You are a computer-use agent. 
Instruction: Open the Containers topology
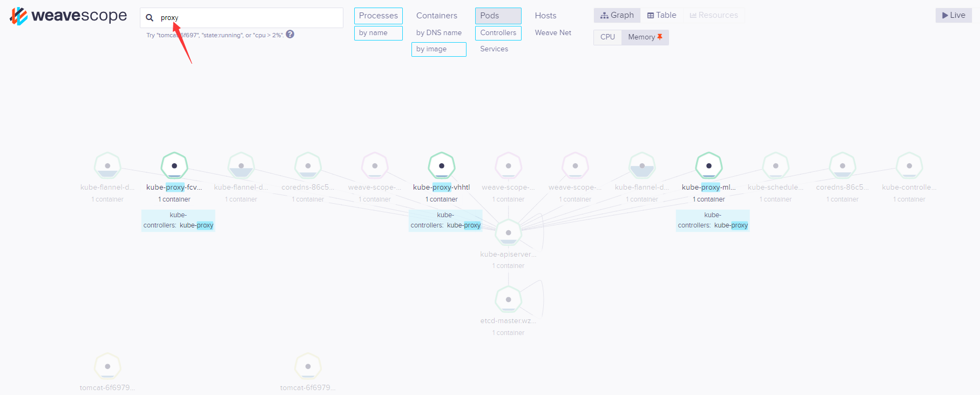pos(437,16)
